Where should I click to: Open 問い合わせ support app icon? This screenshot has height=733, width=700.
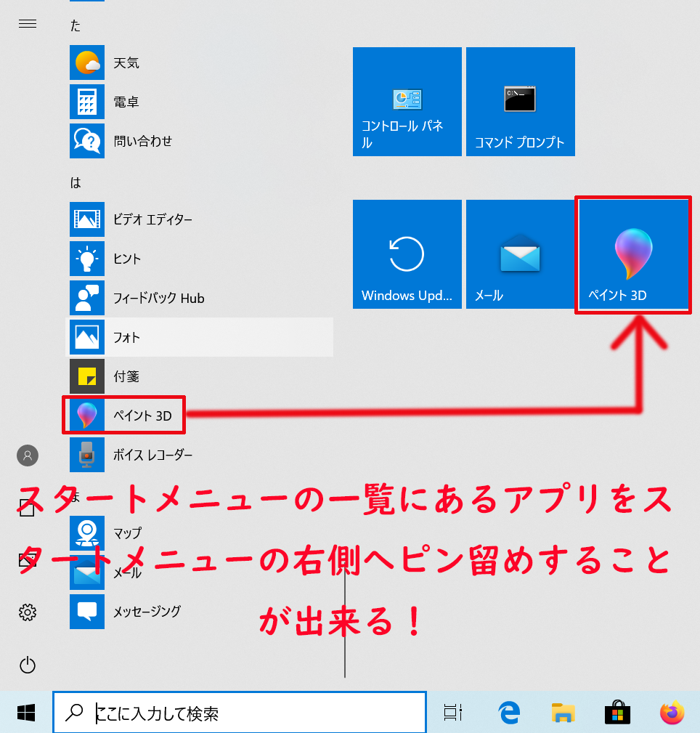(x=87, y=141)
